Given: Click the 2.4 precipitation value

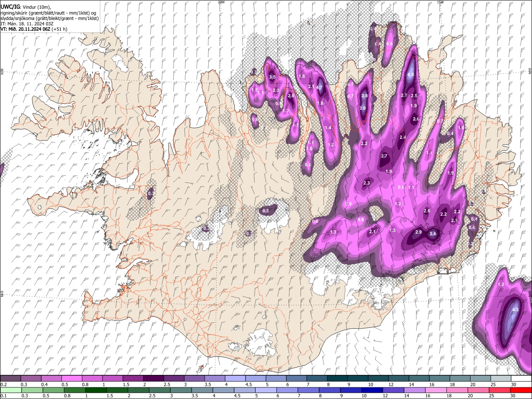Looking at the screenshot, I should coord(402,137).
